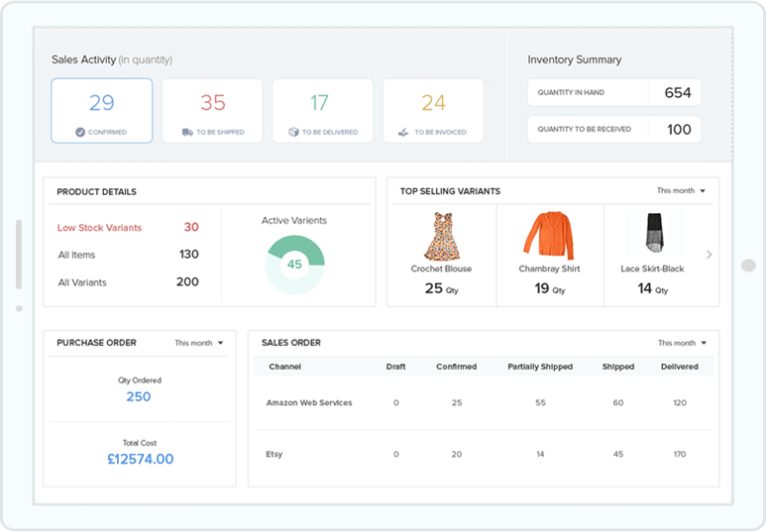Select the Amazon Web Services channel row
The height and width of the screenshot is (532, 766).
tap(309, 403)
